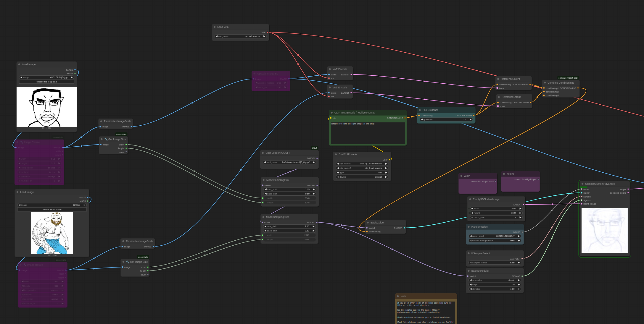Open scheduler dropdown set to simple
The width and height of the screenshot is (644, 324).
coord(495,280)
